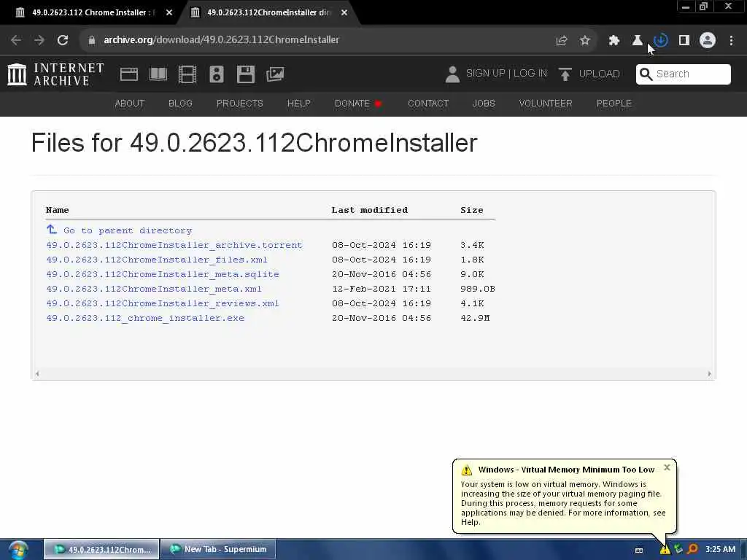The height and width of the screenshot is (560, 747).
Task: Click the browser forward arrow
Action: pyautogui.click(x=39, y=40)
